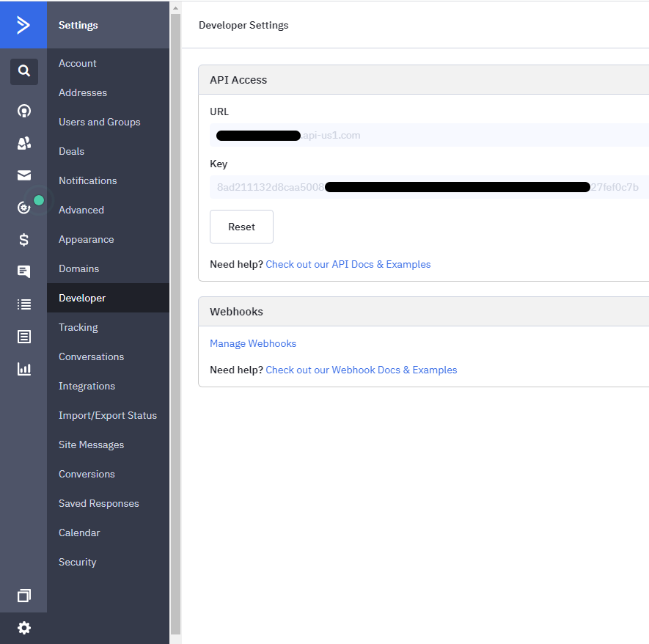Open Campaigns via the envelope icon
Image resolution: width=649 pixels, height=644 pixels.
coord(24,175)
